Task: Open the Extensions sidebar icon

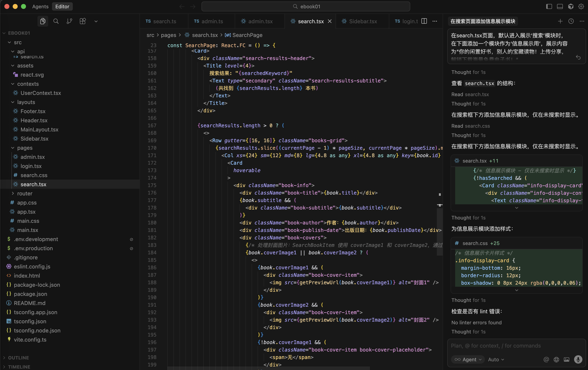Action: [x=83, y=21]
